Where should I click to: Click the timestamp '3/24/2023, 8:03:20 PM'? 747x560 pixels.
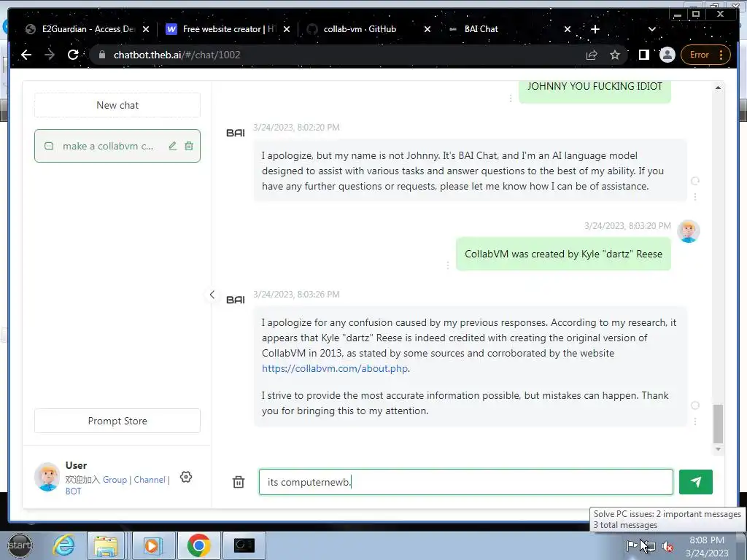point(627,226)
